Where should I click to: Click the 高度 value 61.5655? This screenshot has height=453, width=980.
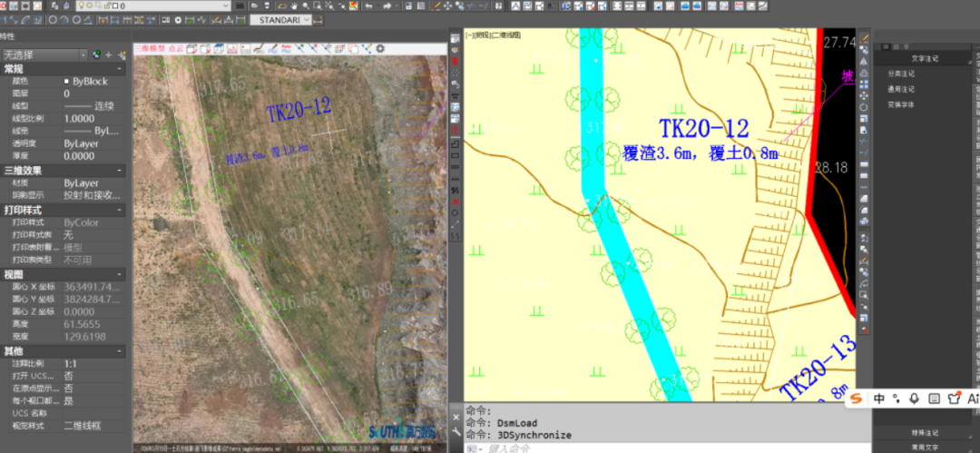click(82, 324)
